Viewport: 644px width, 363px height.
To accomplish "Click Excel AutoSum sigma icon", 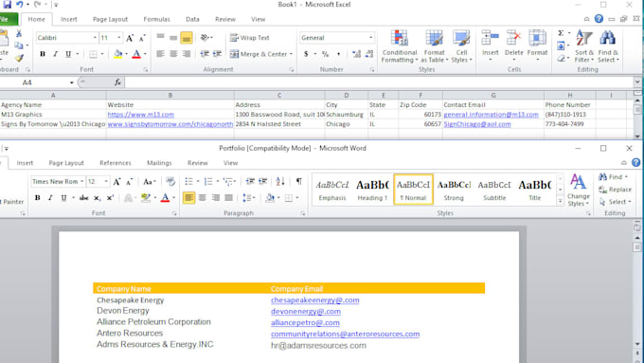I will tap(561, 33).
